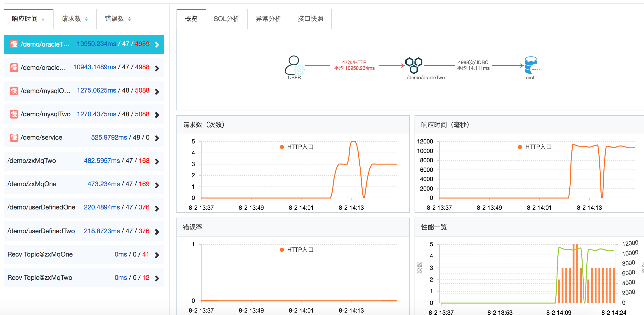
Task: Expand the /demo/service row arrow
Action: pos(157,138)
